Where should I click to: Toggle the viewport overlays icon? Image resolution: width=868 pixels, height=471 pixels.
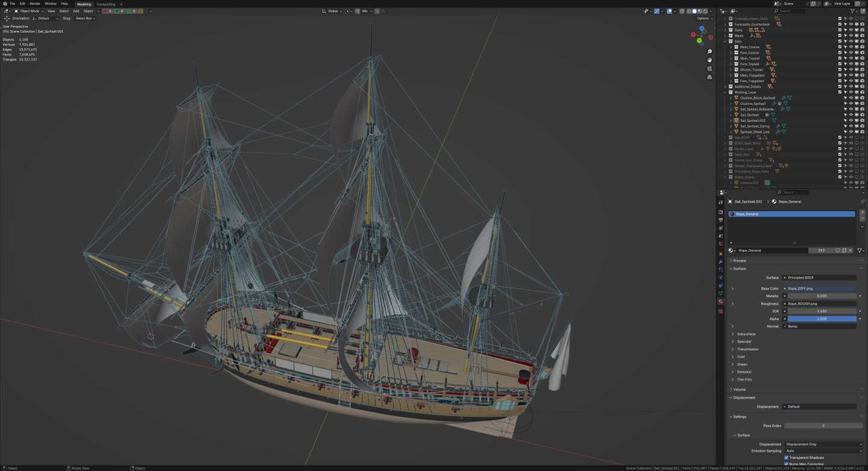click(x=670, y=11)
